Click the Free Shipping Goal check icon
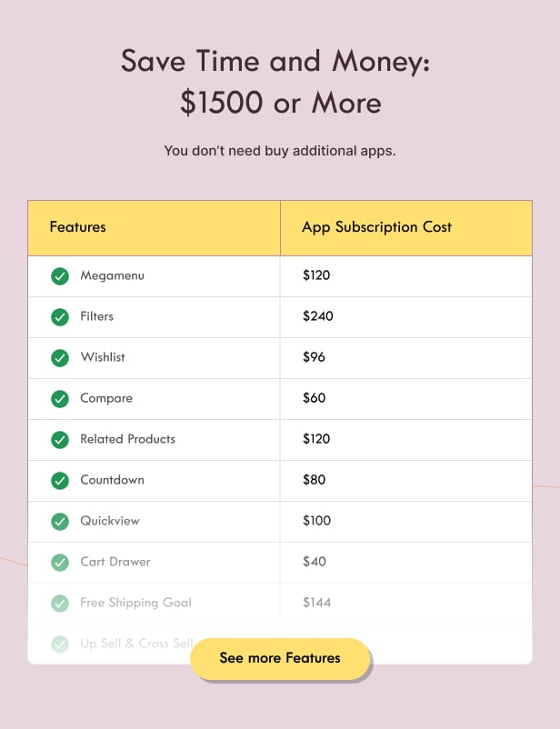 (59, 604)
